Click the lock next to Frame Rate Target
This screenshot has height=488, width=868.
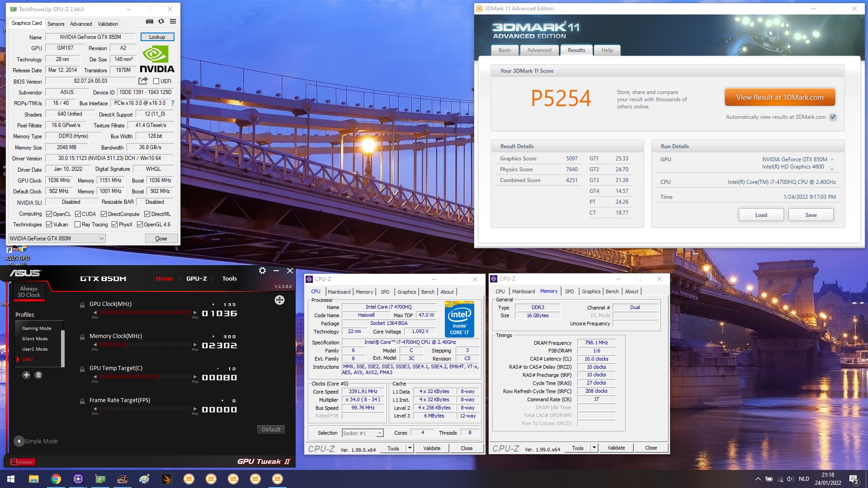coord(82,401)
